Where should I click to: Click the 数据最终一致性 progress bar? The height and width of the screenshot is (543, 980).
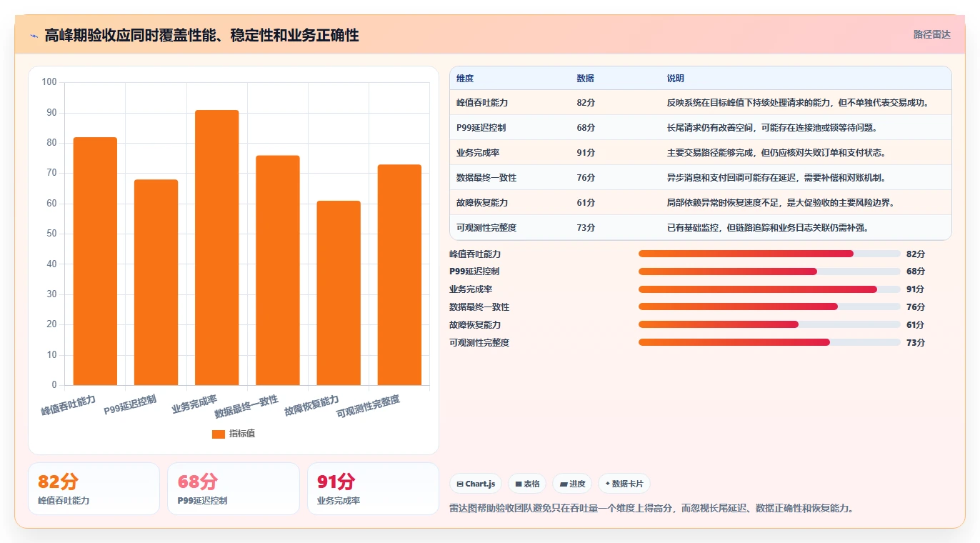[769, 307]
